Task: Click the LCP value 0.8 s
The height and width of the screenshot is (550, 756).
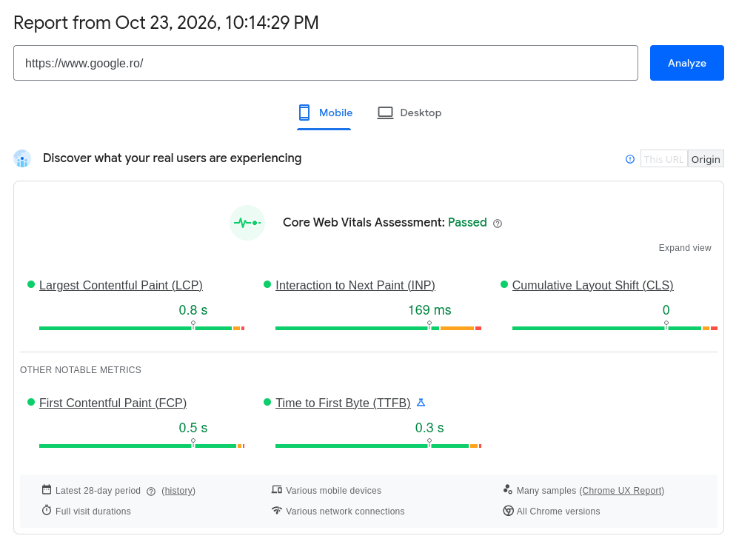Action: coord(193,310)
